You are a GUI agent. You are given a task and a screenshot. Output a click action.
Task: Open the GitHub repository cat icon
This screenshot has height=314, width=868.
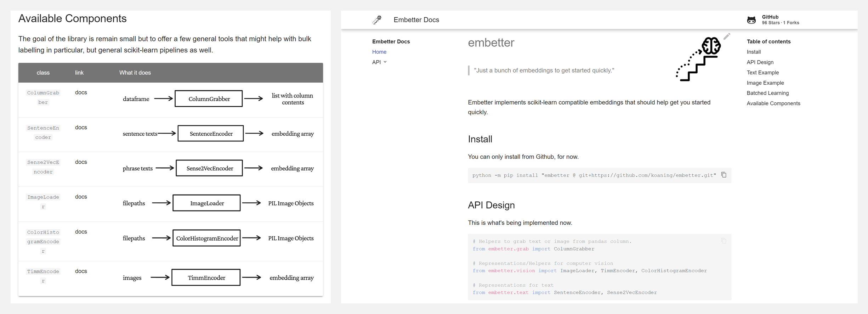click(x=751, y=20)
